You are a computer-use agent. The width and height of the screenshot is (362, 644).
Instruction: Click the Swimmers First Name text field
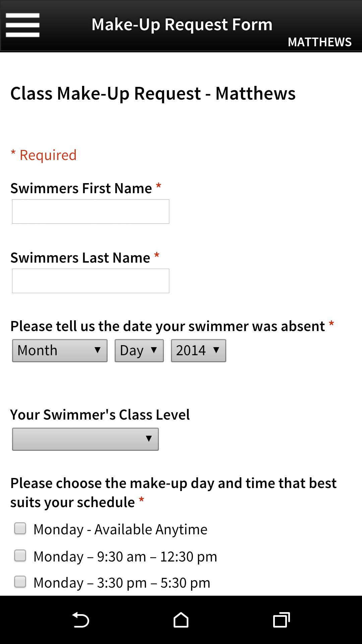[90, 211]
